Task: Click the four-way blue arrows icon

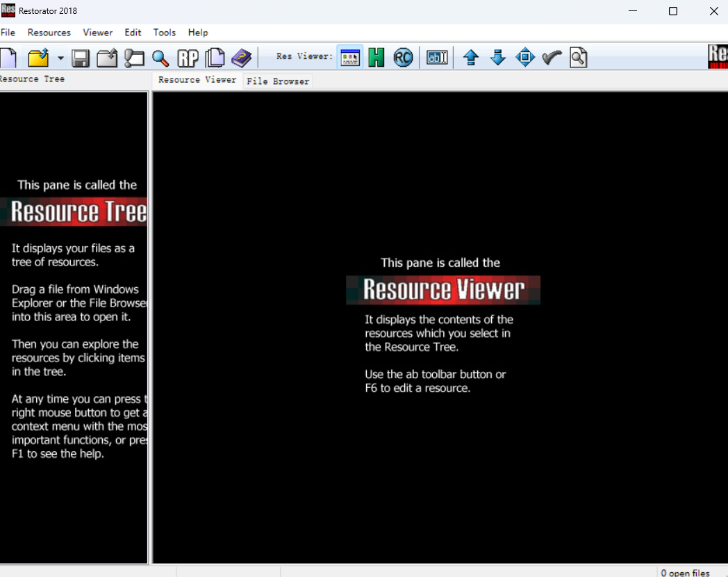Action: pos(525,58)
